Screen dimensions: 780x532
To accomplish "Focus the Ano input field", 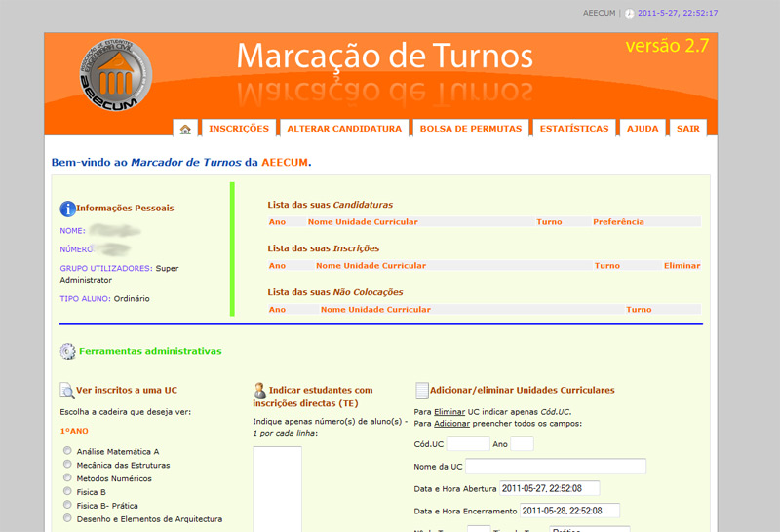I will coord(522,443).
